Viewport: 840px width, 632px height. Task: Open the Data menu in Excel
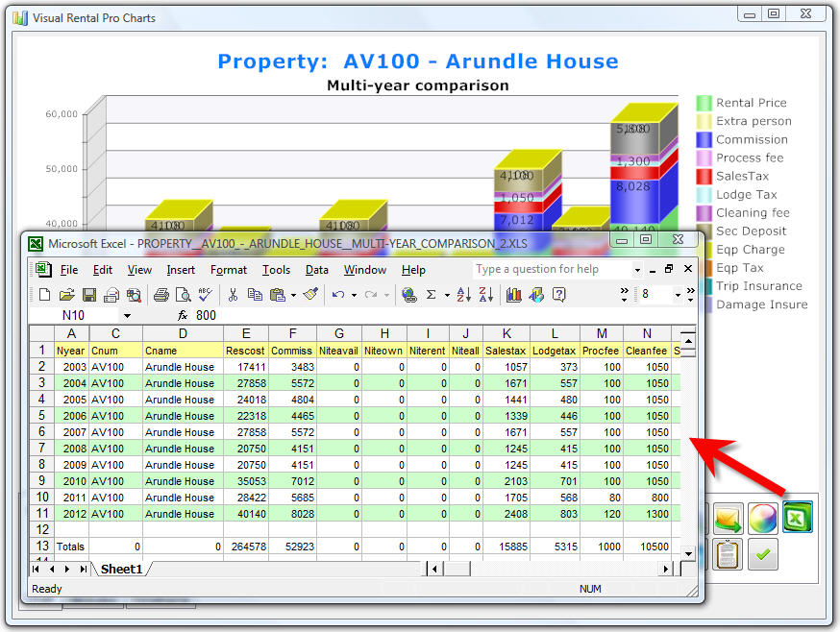click(316, 270)
